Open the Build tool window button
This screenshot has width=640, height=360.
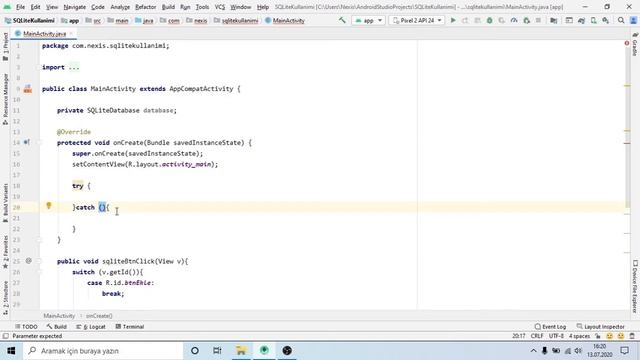click(x=56, y=327)
